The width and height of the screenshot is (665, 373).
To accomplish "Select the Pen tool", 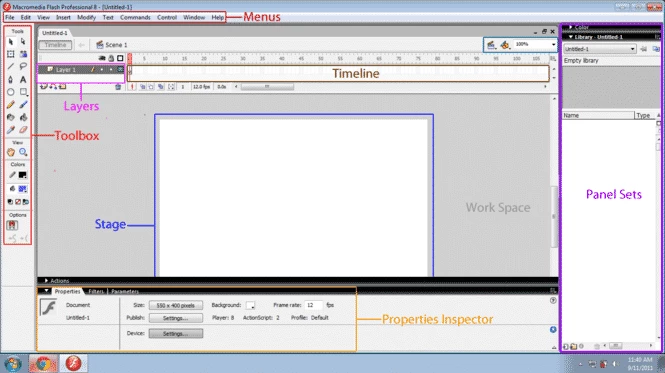I will coord(11,79).
